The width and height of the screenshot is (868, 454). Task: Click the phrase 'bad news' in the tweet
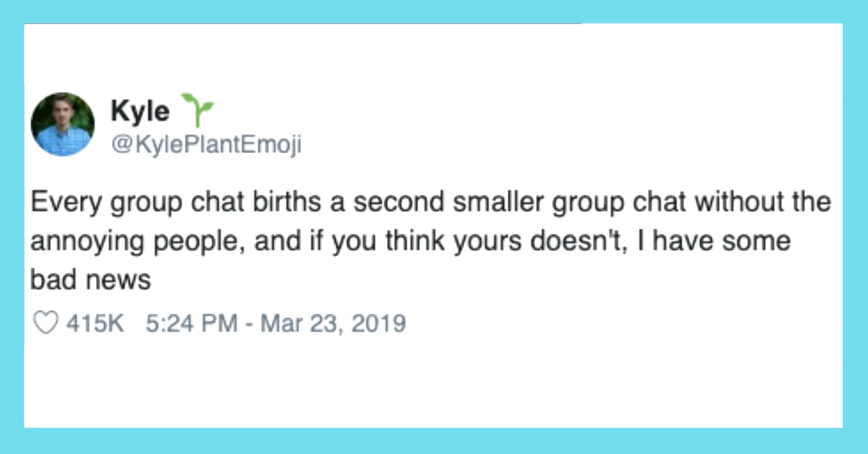pos(89,279)
